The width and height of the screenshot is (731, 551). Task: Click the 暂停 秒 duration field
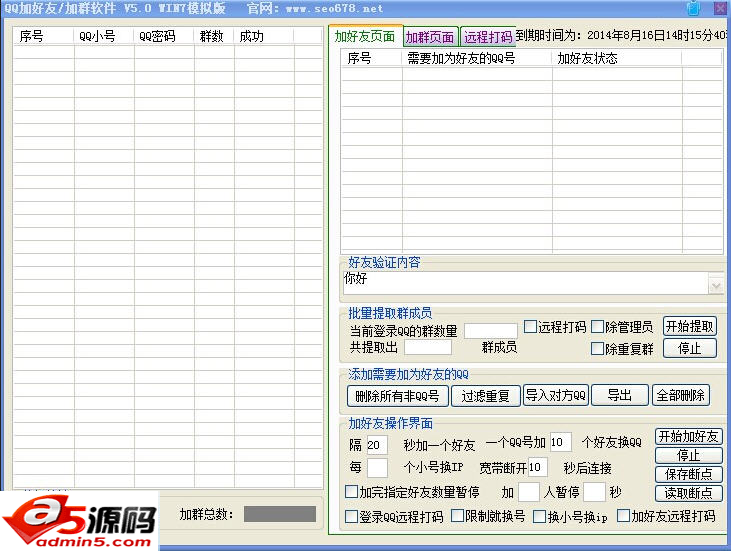click(x=594, y=492)
